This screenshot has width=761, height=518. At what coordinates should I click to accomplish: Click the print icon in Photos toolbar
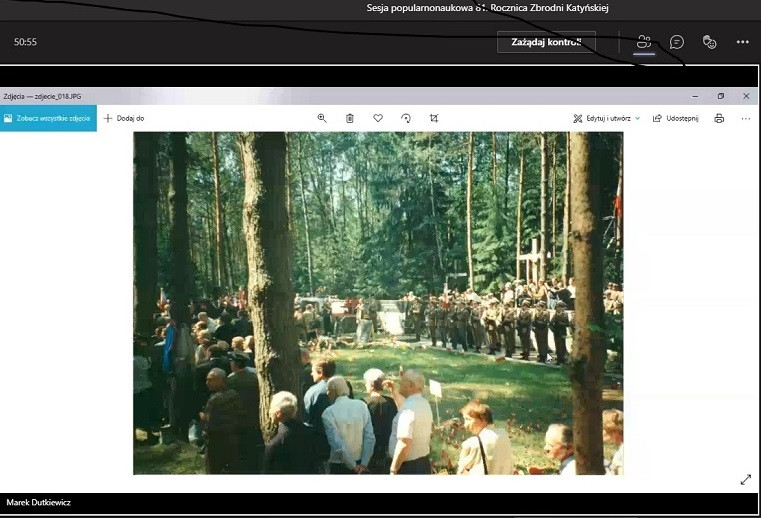pos(719,118)
